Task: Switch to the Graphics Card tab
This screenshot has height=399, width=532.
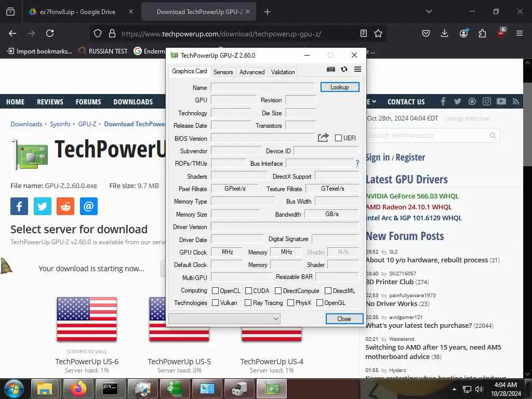Action: point(189,71)
